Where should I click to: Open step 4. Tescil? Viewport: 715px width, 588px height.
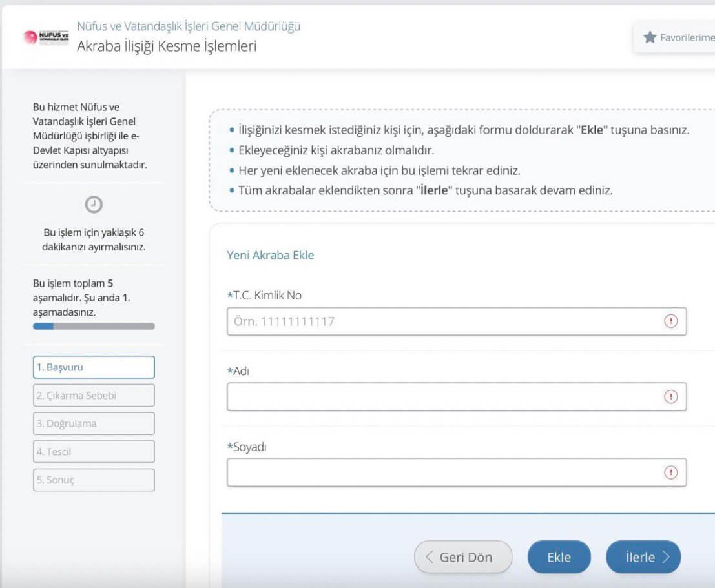tap(94, 452)
